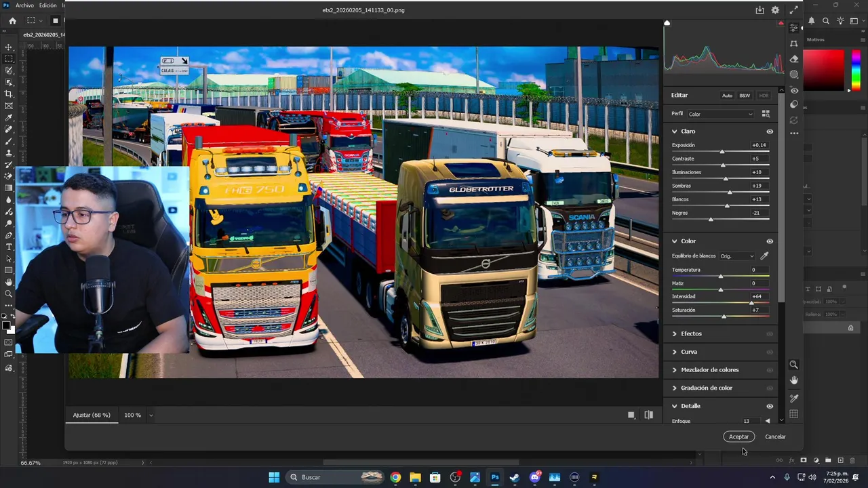Select the Photoshop Frame tool
Screen dimensions: 868x488
click(9, 106)
